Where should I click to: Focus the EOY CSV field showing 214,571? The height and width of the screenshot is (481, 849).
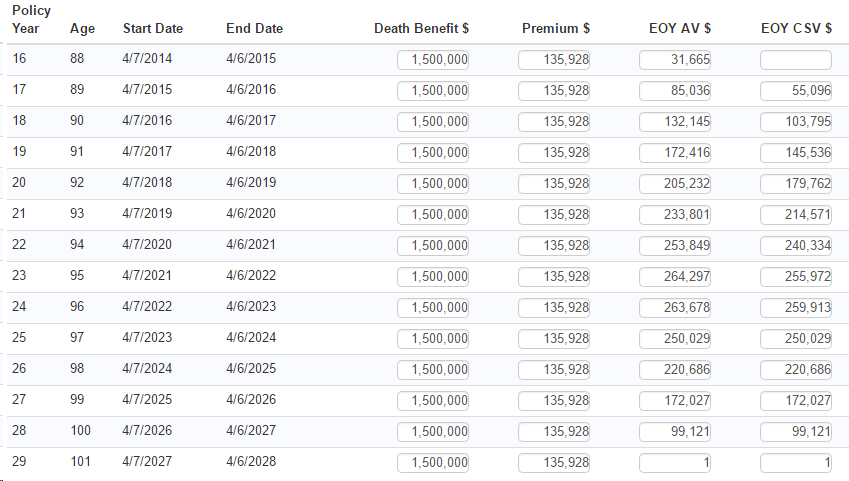tap(796, 215)
